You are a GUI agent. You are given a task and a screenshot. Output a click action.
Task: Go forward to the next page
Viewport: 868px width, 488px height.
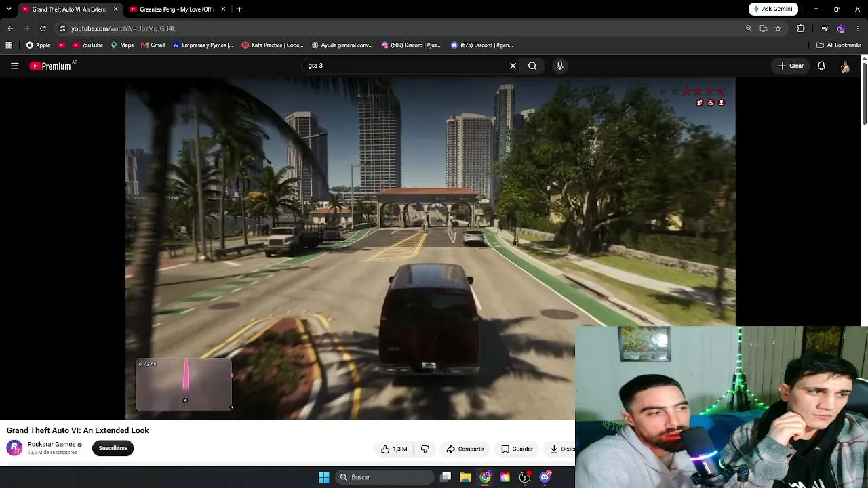[26, 28]
